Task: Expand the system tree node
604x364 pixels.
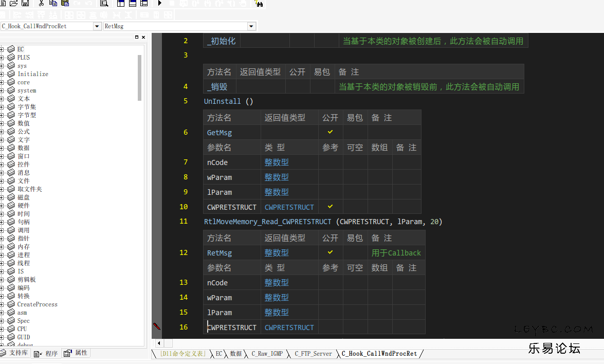Action: [2, 90]
